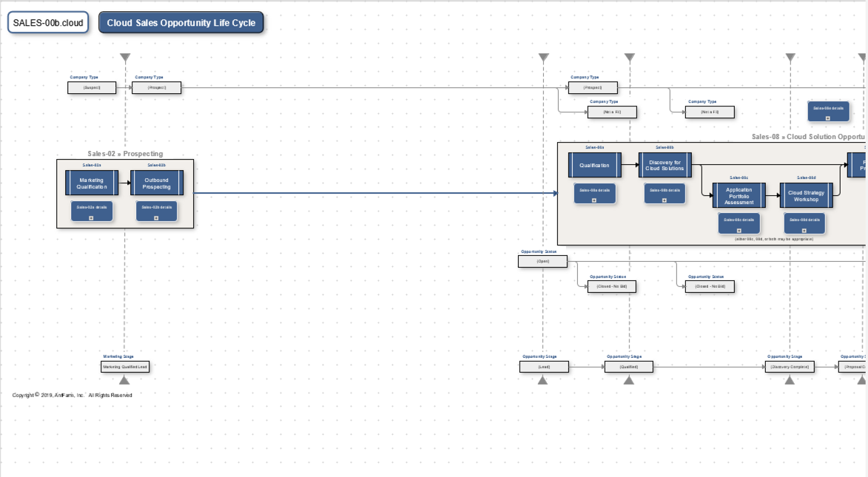The height and width of the screenshot is (477, 868).
Task: Click the Discovery Complete stage box
Action: tap(790, 367)
